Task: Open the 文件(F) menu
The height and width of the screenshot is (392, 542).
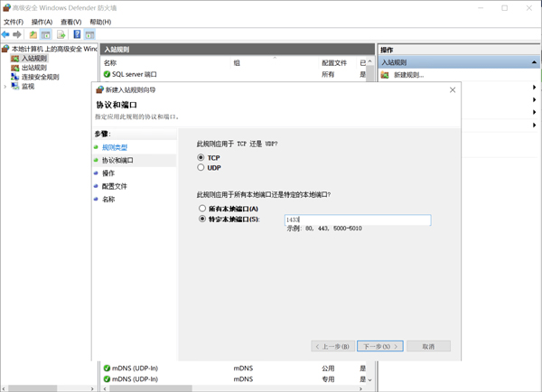Action: coord(14,22)
